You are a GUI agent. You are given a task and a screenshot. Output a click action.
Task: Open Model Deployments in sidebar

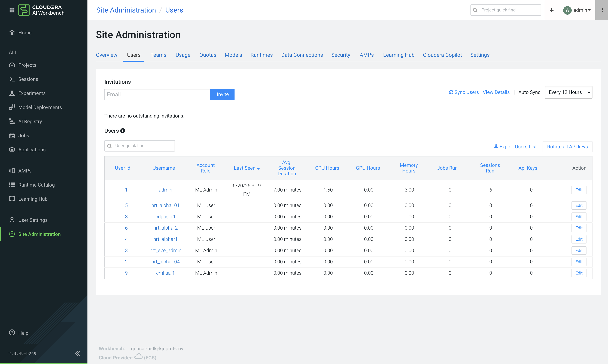(40, 107)
